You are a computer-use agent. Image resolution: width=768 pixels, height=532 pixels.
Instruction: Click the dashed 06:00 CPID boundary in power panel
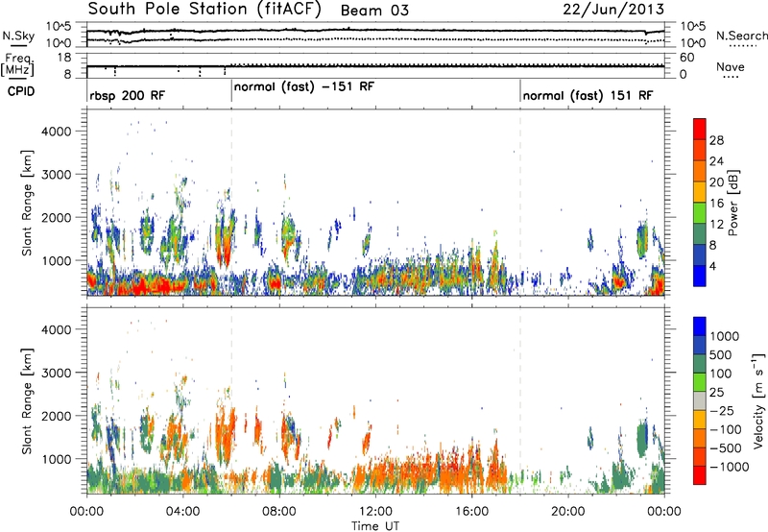[231, 203]
